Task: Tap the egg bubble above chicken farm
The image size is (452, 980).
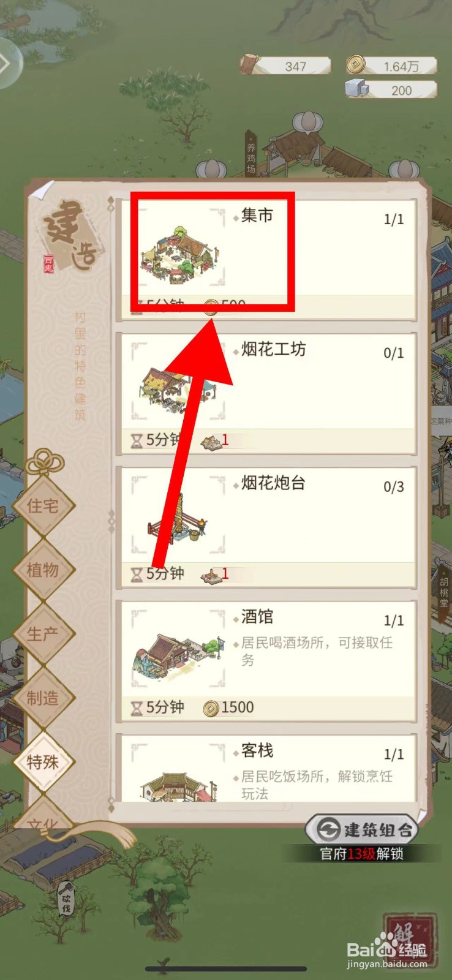Action: coord(307,123)
